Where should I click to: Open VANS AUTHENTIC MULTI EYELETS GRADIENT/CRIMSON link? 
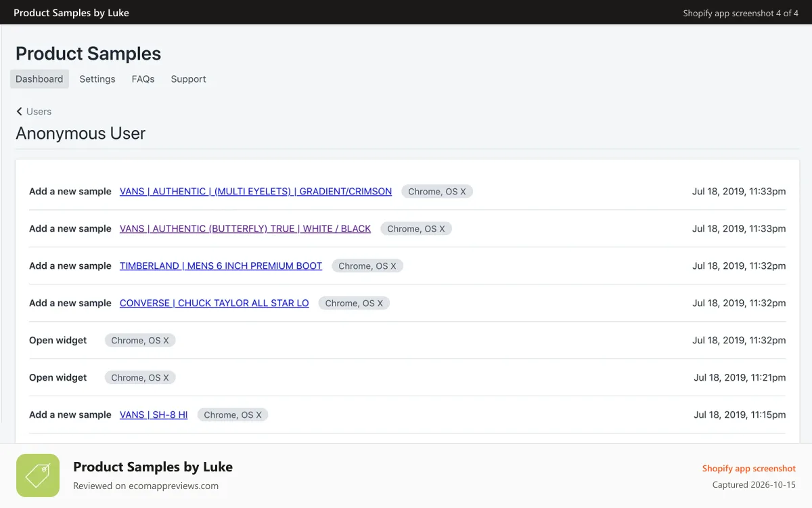(256, 191)
